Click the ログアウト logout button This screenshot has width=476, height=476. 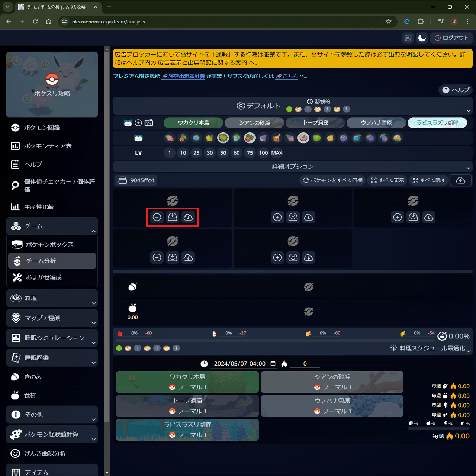pos(451,38)
